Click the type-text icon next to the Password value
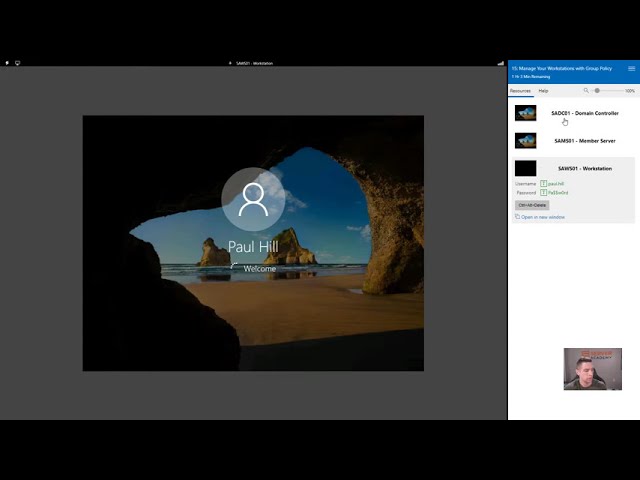The height and width of the screenshot is (480, 640). tap(543, 192)
